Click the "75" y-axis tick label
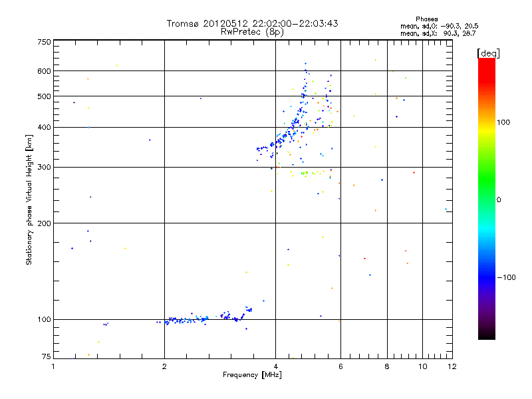Viewport: 532px width, 399px height. point(47,356)
